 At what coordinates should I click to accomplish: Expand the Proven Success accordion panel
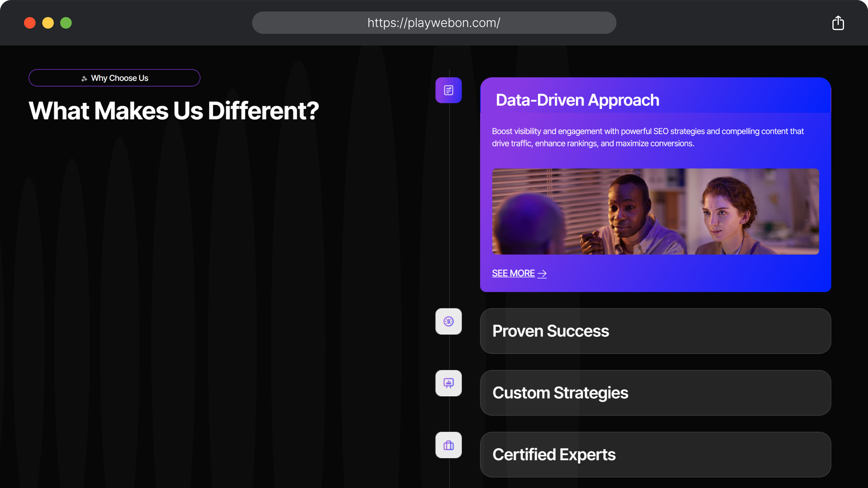pos(655,331)
